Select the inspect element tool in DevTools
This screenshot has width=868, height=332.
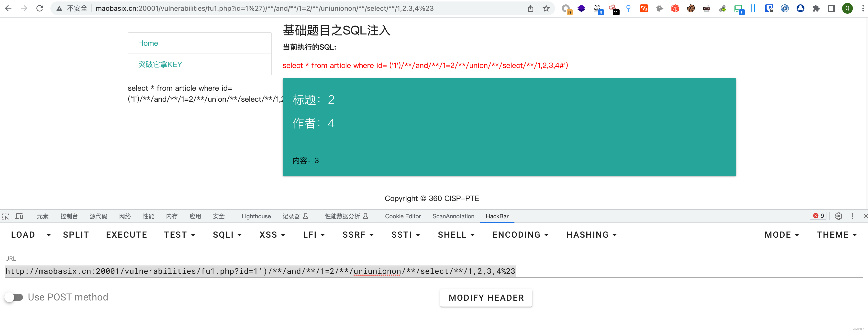(5, 216)
